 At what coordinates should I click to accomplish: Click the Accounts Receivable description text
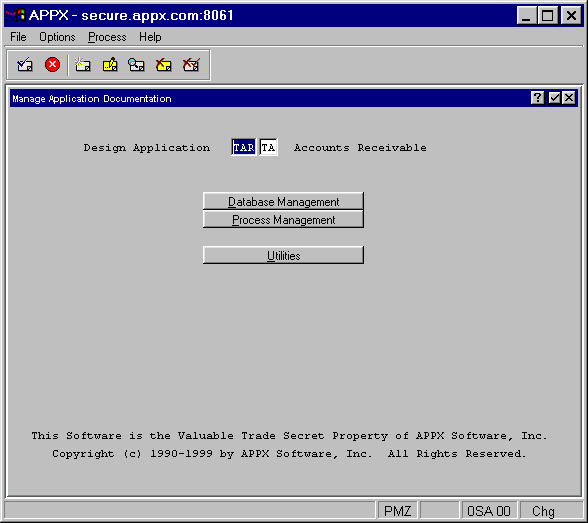360,148
